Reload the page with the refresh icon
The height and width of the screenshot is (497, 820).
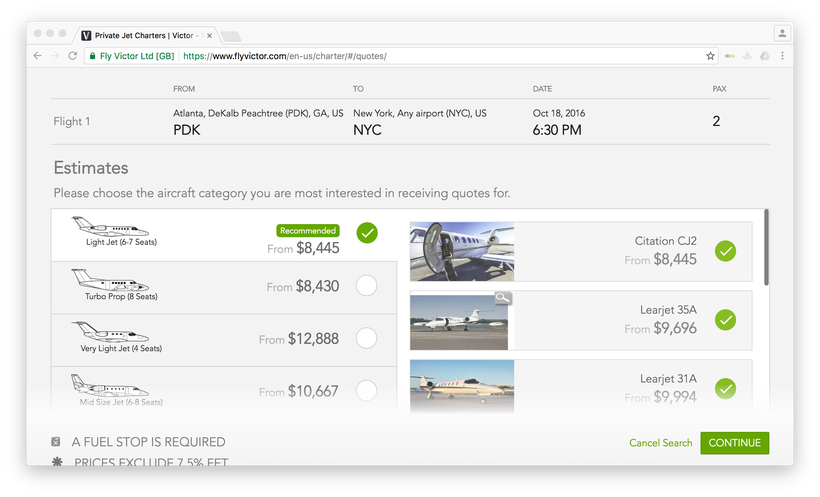(x=73, y=55)
